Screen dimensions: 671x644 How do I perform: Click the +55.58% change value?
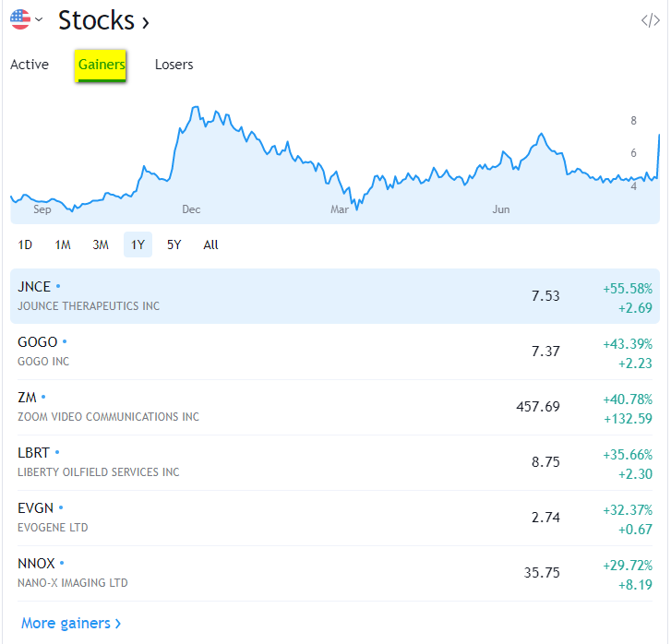coord(628,289)
